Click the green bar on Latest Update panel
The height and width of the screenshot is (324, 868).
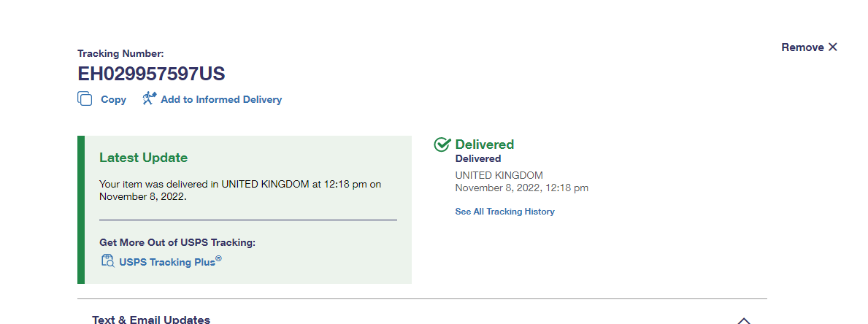point(81,209)
